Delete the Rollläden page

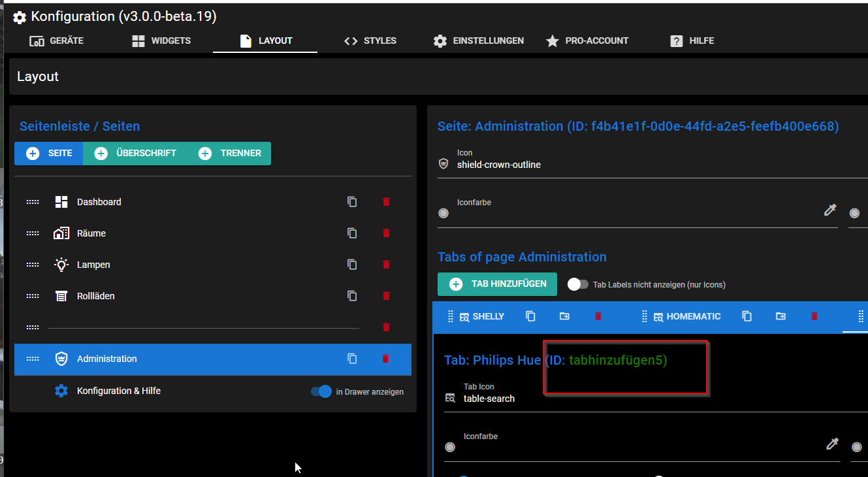coord(386,296)
